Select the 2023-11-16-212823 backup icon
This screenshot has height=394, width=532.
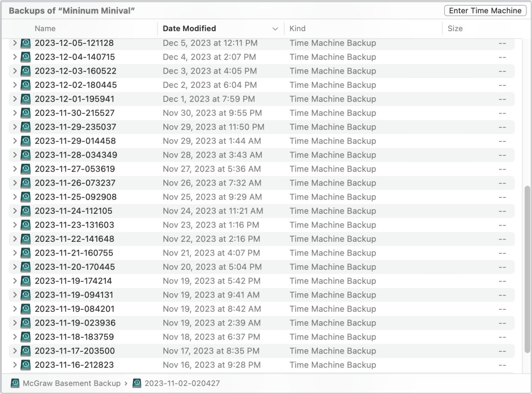[x=26, y=365]
